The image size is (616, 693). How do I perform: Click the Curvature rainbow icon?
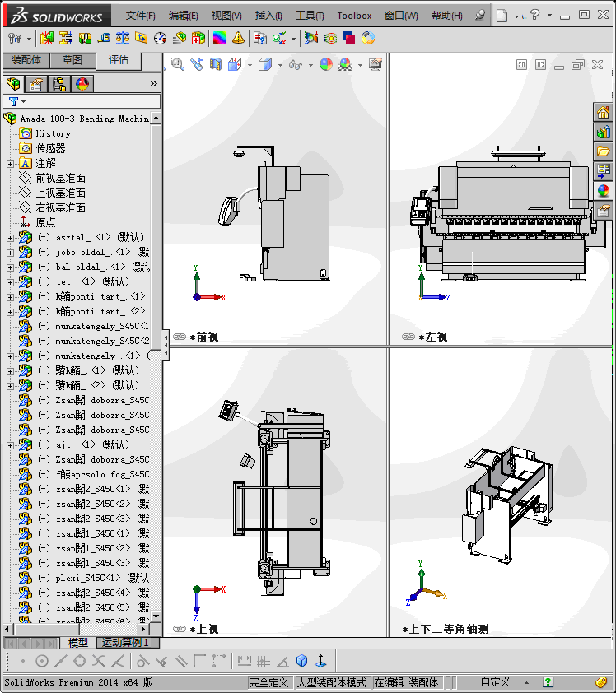coord(220,39)
